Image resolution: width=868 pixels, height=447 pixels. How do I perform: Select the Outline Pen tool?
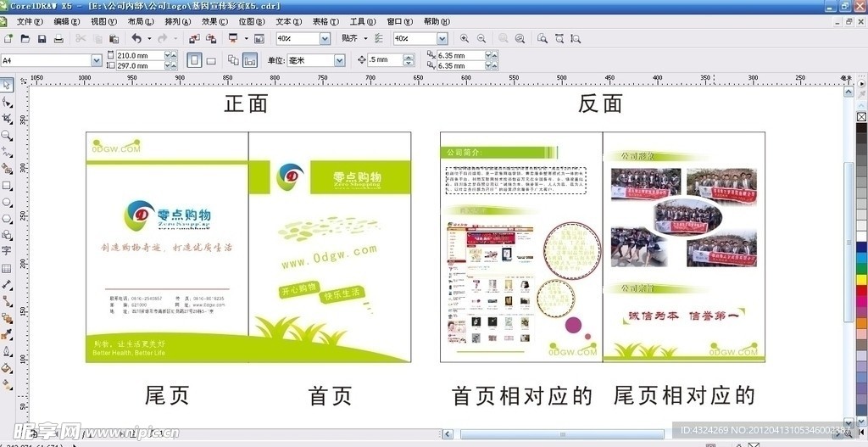(x=7, y=351)
